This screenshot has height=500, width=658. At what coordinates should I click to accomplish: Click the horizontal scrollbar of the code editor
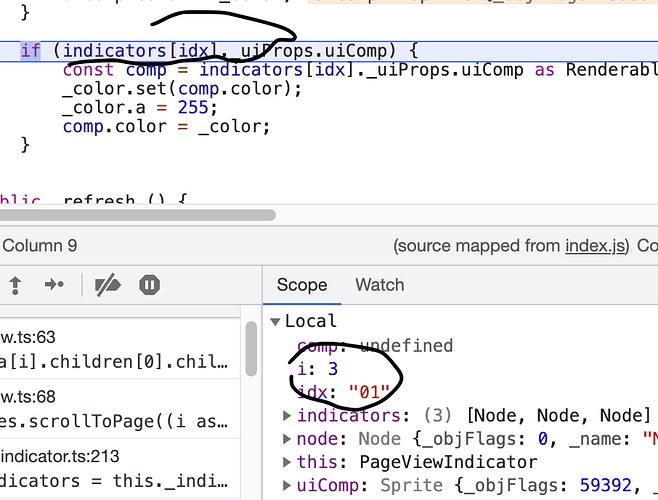tap(138, 215)
